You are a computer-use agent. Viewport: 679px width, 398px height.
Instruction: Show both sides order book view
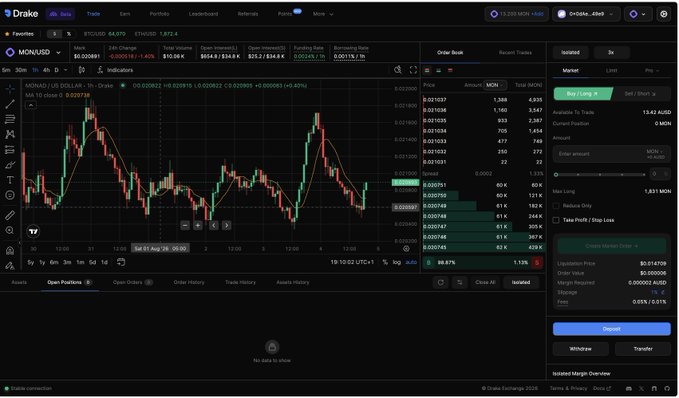coord(427,70)
